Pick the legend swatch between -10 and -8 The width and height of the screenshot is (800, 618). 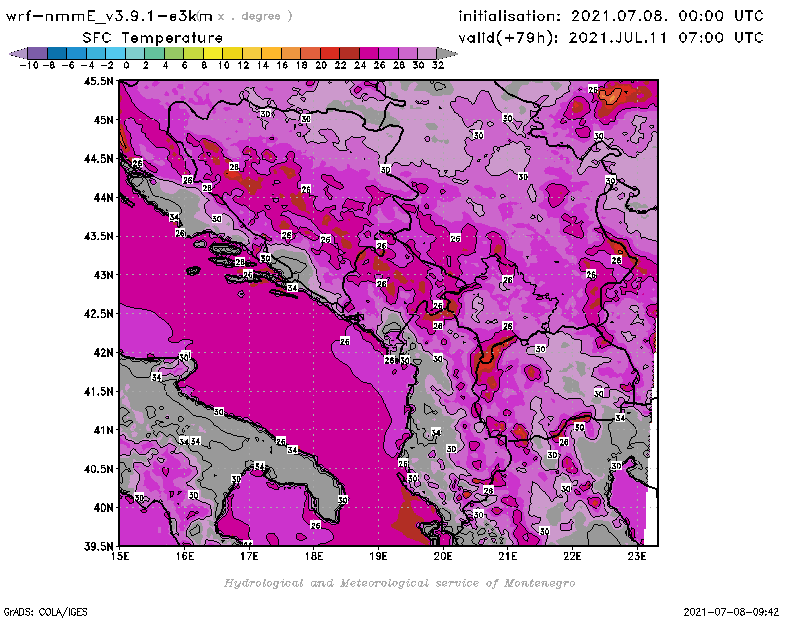coord(38,54)
